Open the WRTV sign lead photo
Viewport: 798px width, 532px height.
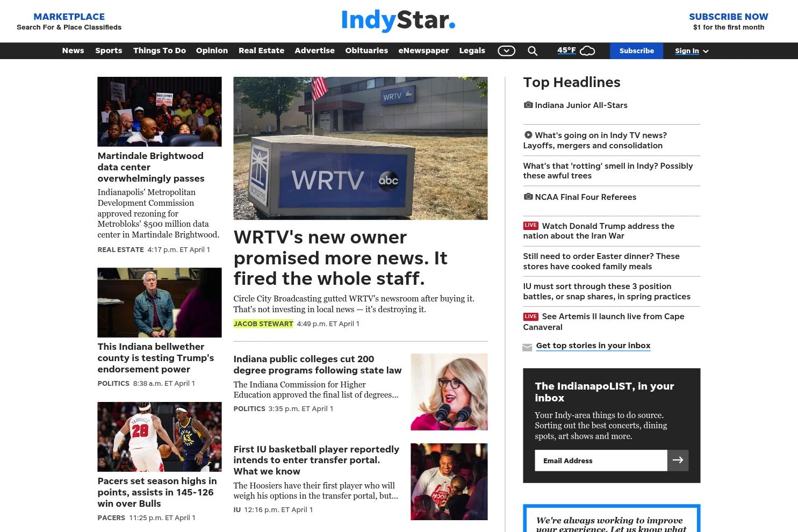tap(361, 148)
